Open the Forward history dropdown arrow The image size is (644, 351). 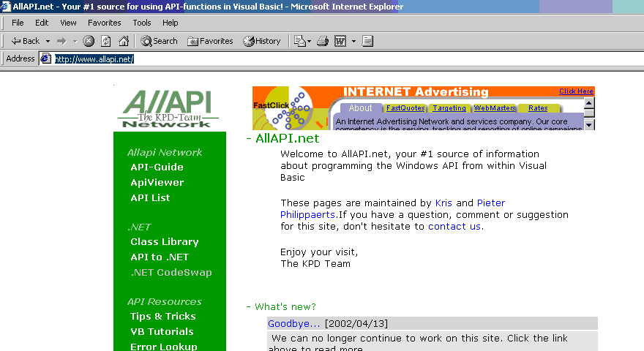click(x=75, y=41)
